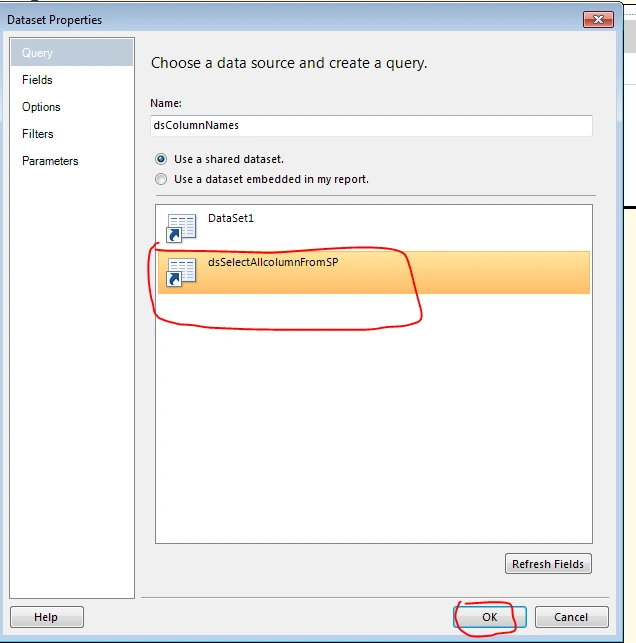This screenshot has width=636, height=643.
Task: Click the Refresh Fields button
Action: click(548, 564)
